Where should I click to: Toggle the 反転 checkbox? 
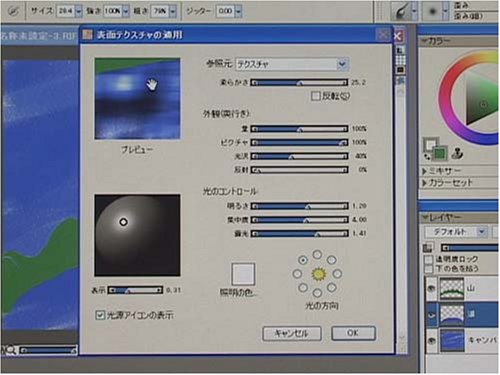[315, 96]
